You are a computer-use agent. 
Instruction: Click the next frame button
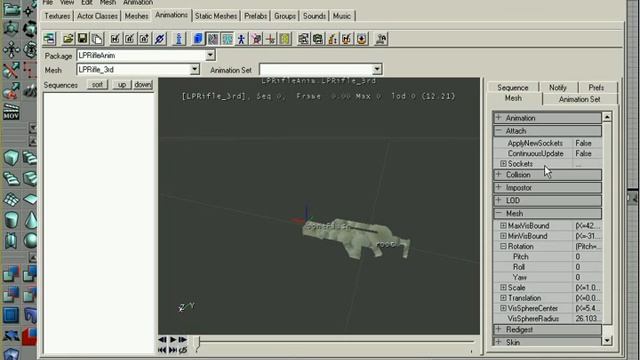point(182,340)
